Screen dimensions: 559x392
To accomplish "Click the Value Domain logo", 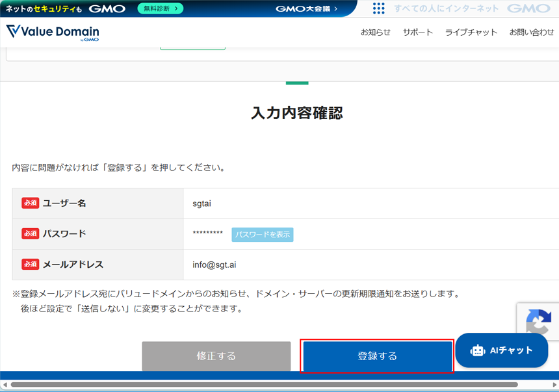I will (53, 33).
